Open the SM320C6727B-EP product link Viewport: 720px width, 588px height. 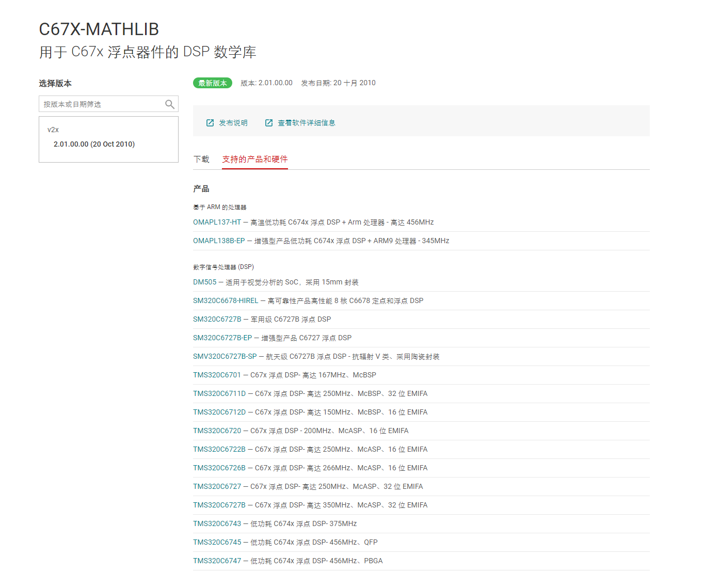pos(222,338)
